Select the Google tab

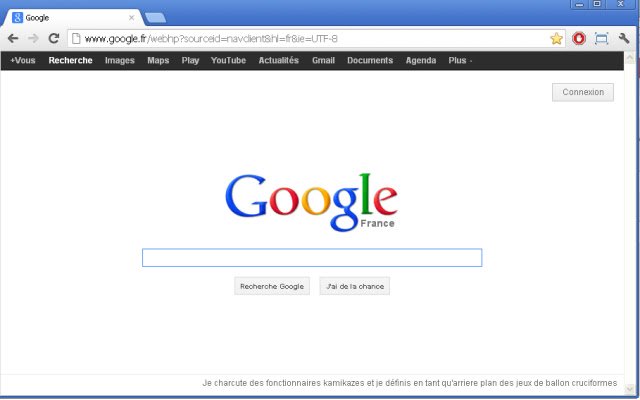[73, 18]
